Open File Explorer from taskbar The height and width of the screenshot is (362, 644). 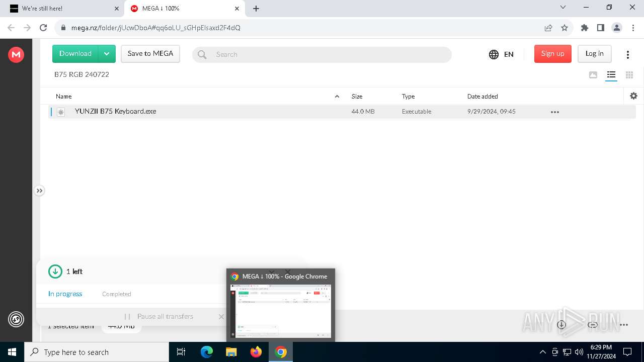coord(231,352)
